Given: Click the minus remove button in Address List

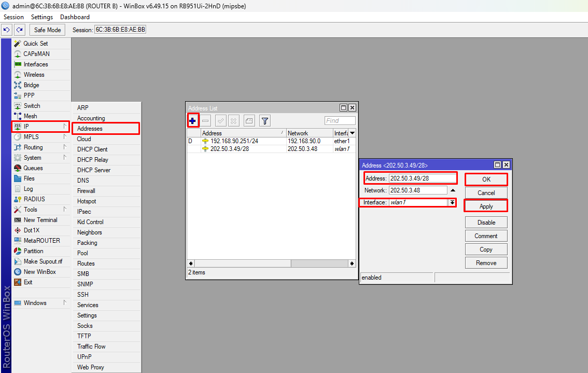Looking at the screenshot, I should tap(205, 121).
